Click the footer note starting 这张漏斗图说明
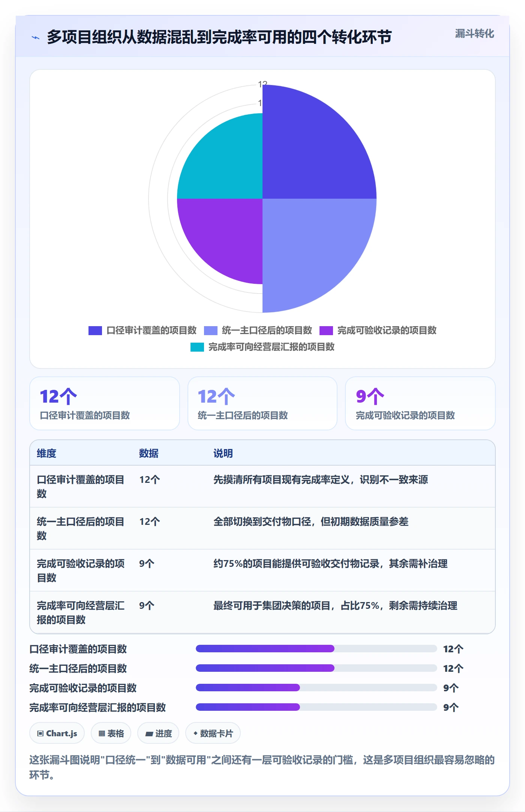525x812 pixels. [262, 767]
